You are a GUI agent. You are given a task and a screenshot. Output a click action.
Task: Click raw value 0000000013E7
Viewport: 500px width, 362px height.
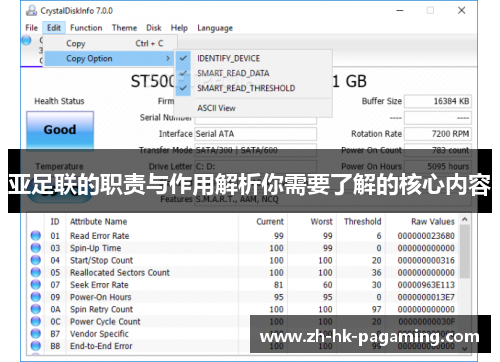[426, 297]
